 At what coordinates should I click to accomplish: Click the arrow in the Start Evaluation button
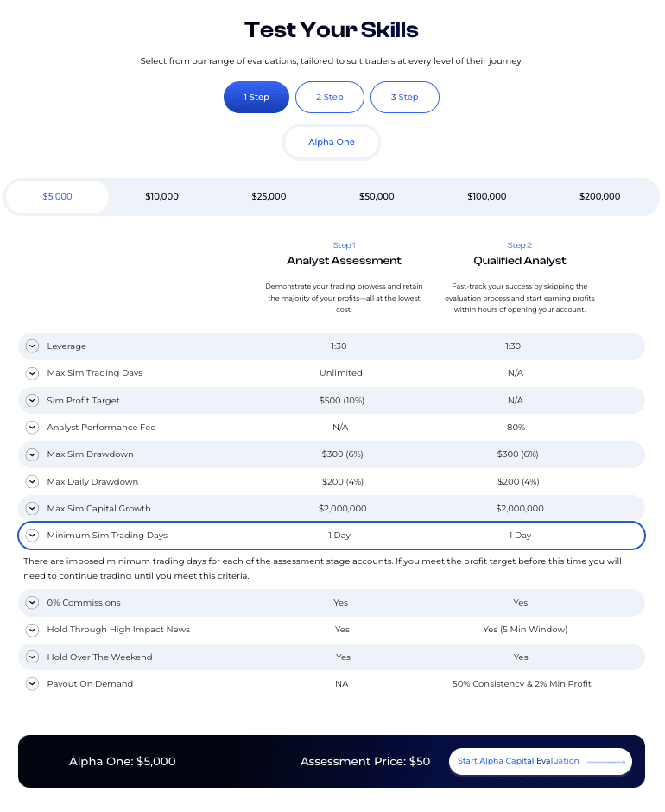coord(606,762)
